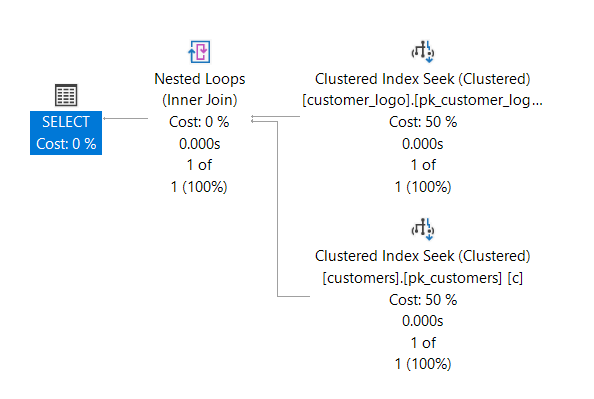Select the [customers].[pk_customers] [c] object name
Screen dimensions: 594x399
coord(422,278)
